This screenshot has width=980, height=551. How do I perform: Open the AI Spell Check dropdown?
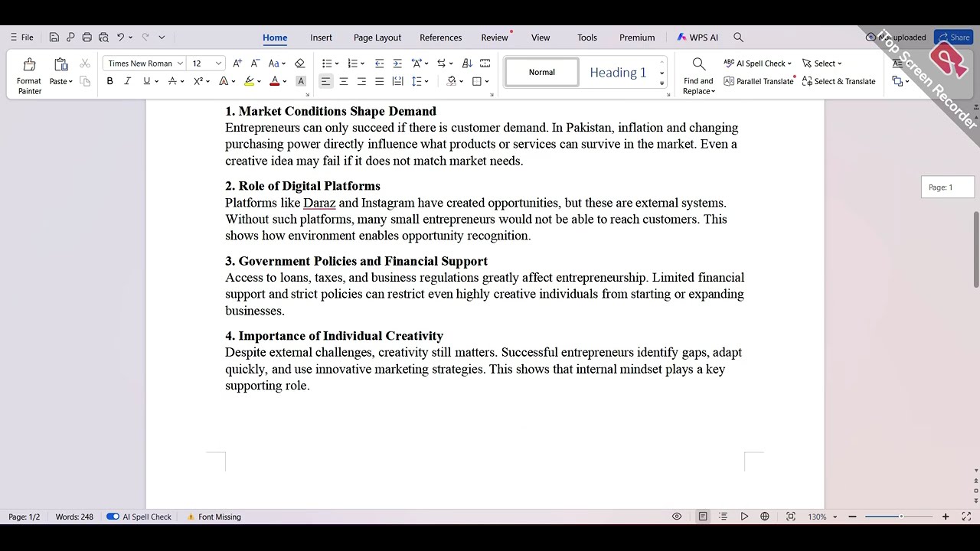[789, 64]
